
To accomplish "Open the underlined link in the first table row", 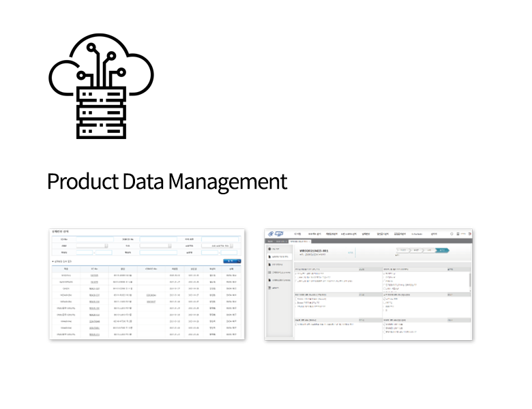I will 95,275.
